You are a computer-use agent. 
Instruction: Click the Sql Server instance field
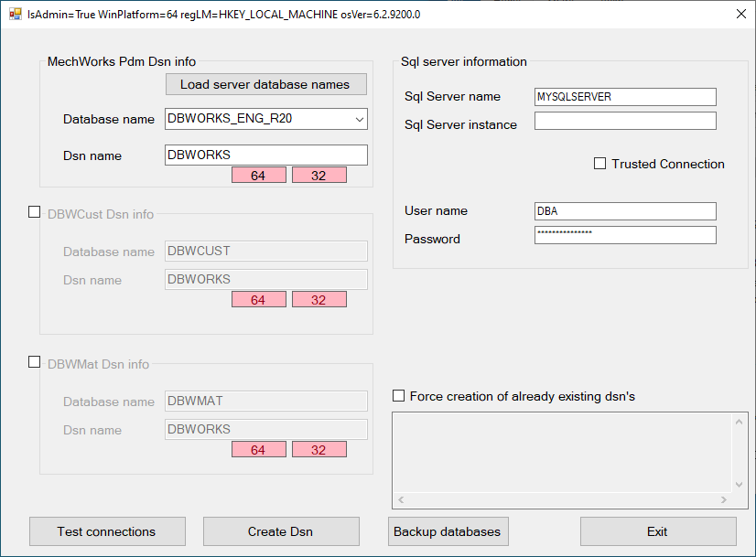coord(625,121)
